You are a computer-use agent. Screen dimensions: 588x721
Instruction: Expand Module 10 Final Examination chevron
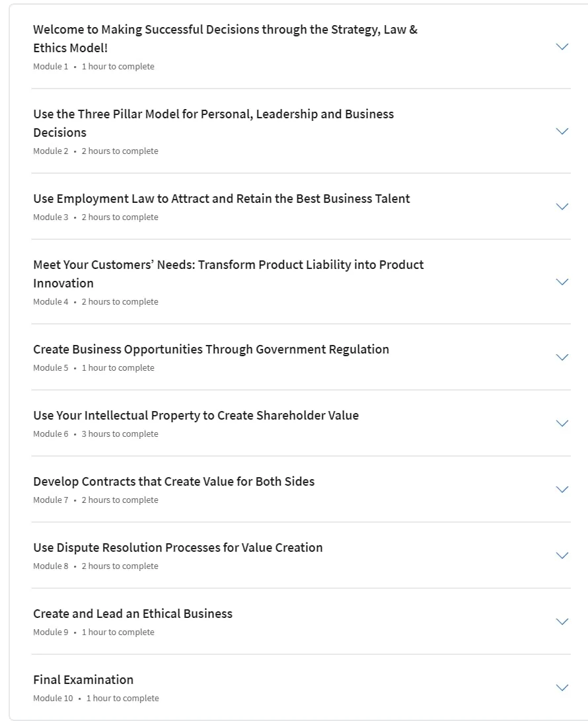pos(562,687)
